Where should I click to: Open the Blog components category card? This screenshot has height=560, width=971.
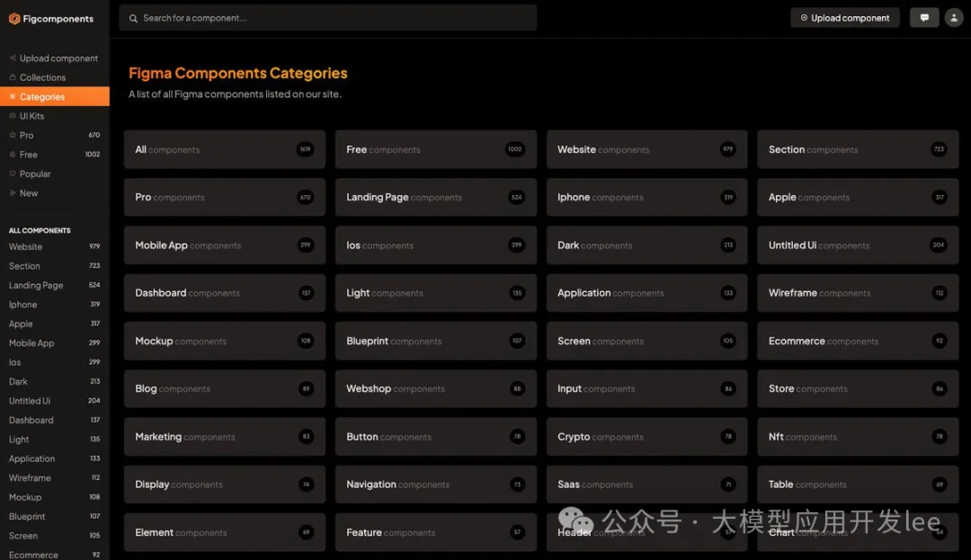(224, 388)
